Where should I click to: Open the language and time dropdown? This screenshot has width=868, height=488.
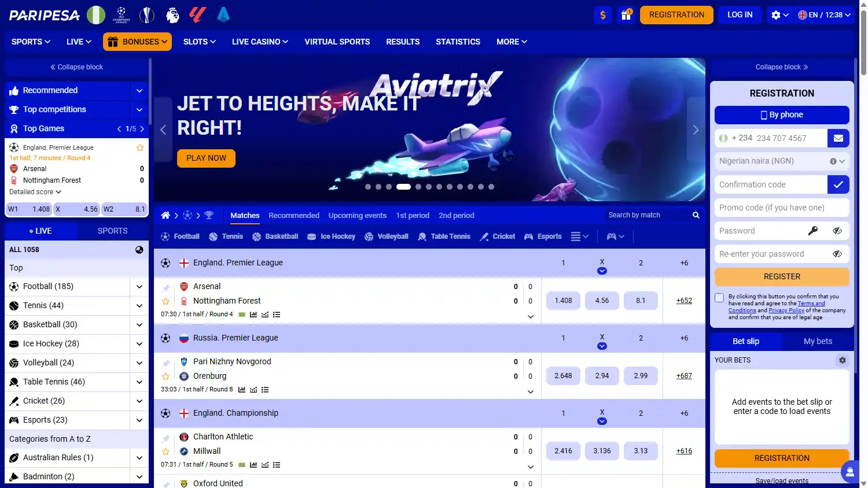click(824, 15)
